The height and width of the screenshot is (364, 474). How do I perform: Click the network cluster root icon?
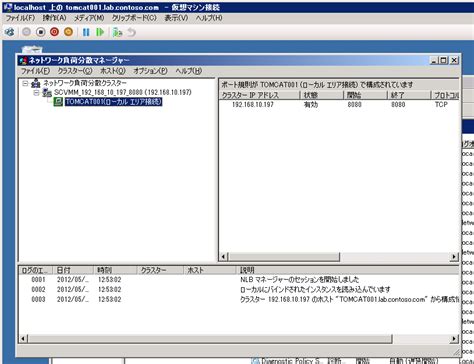pos(35,83)
